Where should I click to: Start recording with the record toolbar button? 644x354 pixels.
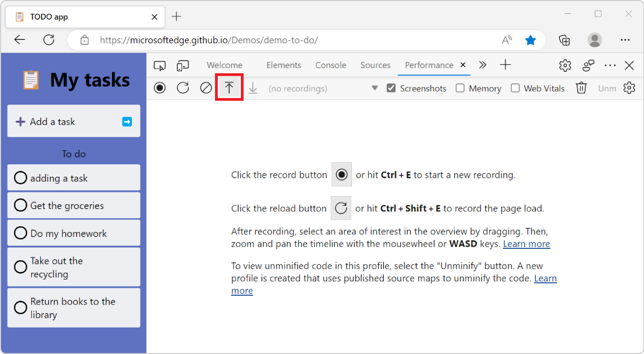[160, 88]
